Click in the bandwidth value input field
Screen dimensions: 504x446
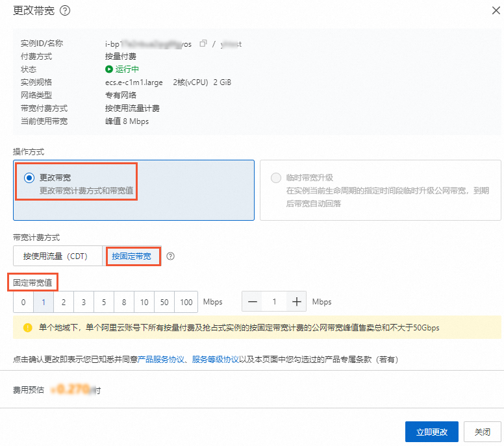(275, 302)
